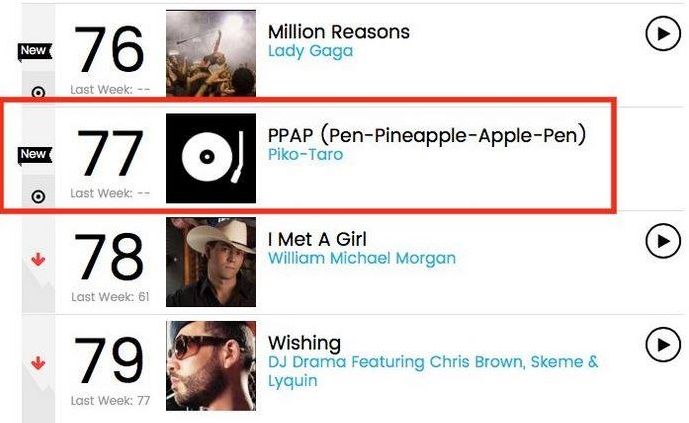Open the PPAP vinyl record placeholder artwork
The image size is (689, 423).
(x=211, y=158)
